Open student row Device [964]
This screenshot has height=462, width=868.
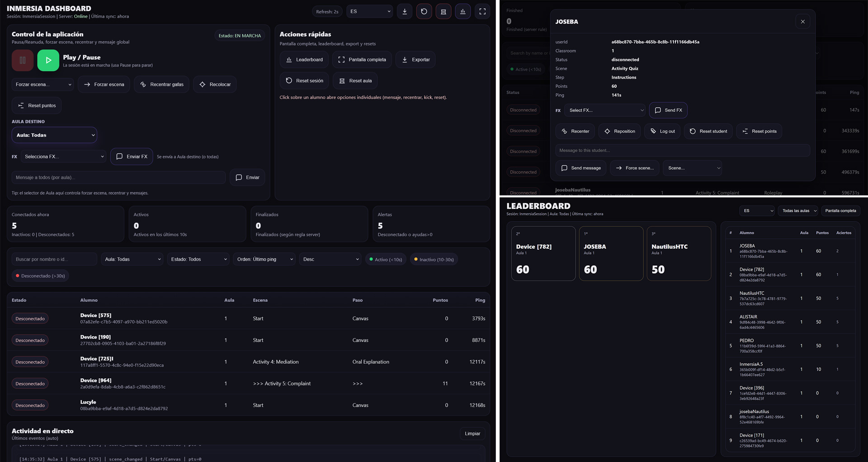[x=248, y=384]
